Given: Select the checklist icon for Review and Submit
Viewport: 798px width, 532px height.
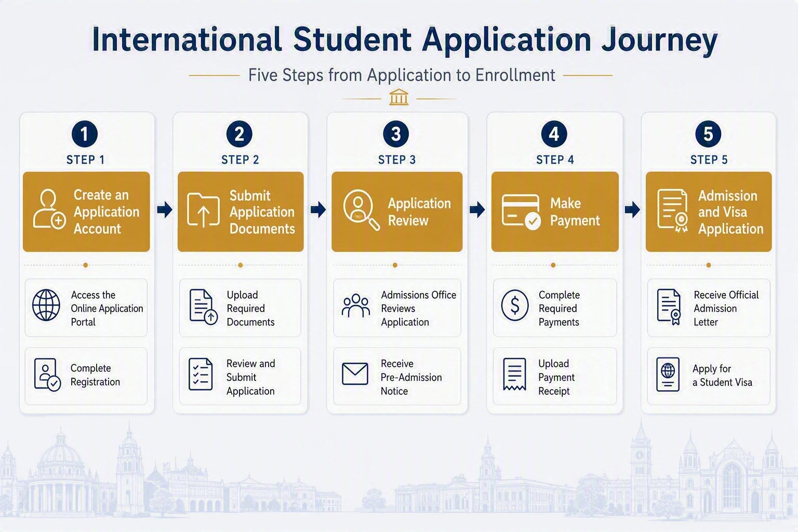Looking at the screenshot, I should click(x=201, y=374).
